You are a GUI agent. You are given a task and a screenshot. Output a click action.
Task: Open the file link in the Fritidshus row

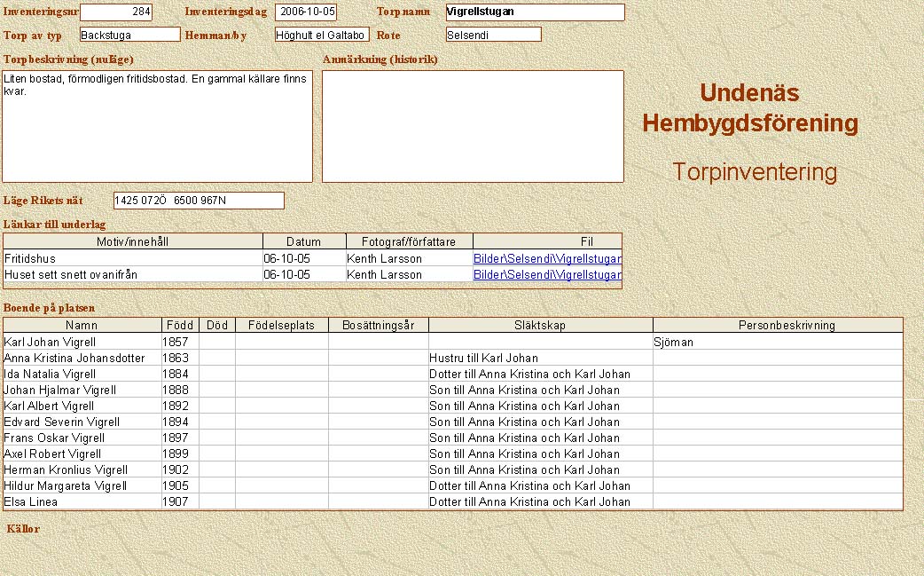click(x=547, y=258)
